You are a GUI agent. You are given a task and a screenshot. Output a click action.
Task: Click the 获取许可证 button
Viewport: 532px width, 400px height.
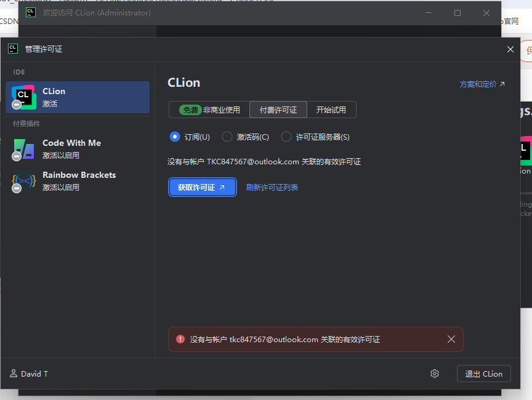coord(202,187)
